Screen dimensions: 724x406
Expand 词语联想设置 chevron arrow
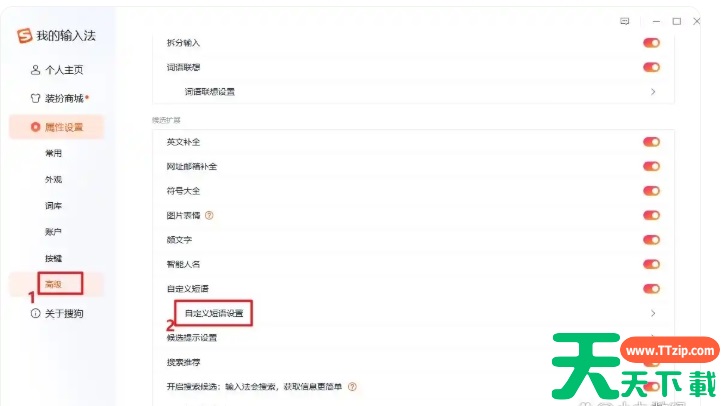[x=653, y=91]
